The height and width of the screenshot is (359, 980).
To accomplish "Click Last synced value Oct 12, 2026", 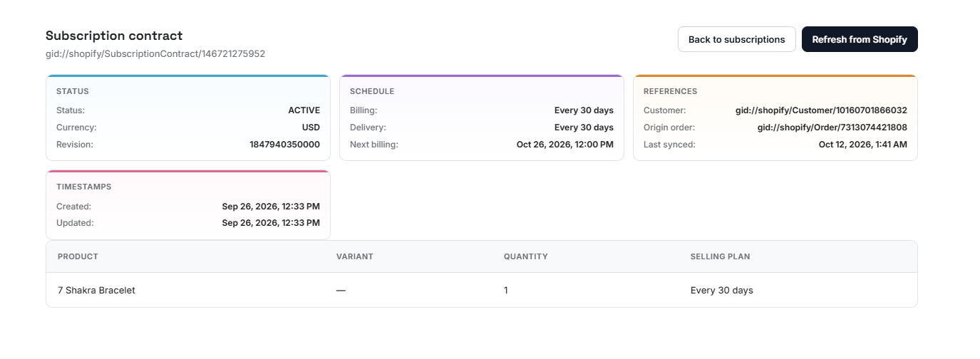I will 863,145.
